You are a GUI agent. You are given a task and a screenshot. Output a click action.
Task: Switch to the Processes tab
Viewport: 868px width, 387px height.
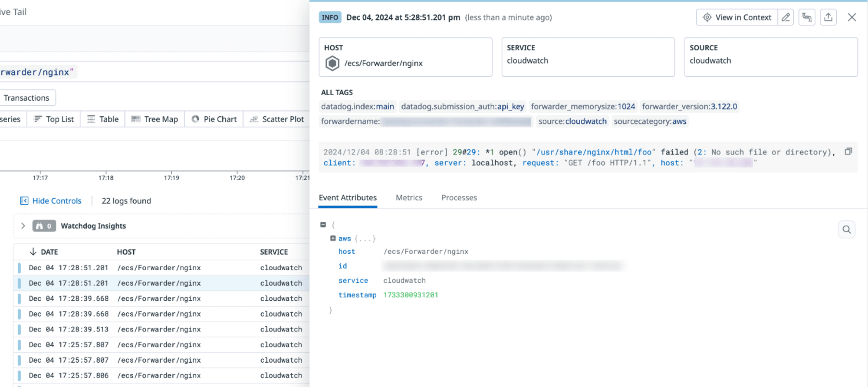point(459,198)
